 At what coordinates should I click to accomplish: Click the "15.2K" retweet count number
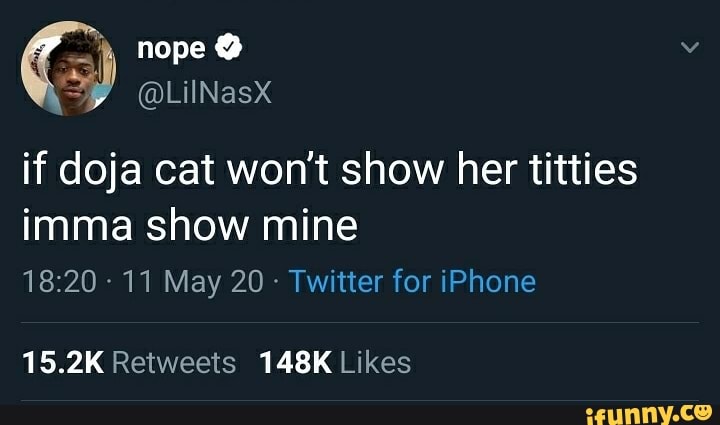pyautogui.click(x=61, y=362)
